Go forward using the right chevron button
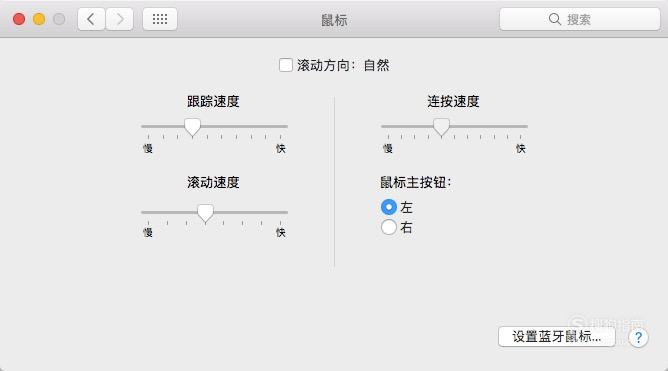 [120, 19]
